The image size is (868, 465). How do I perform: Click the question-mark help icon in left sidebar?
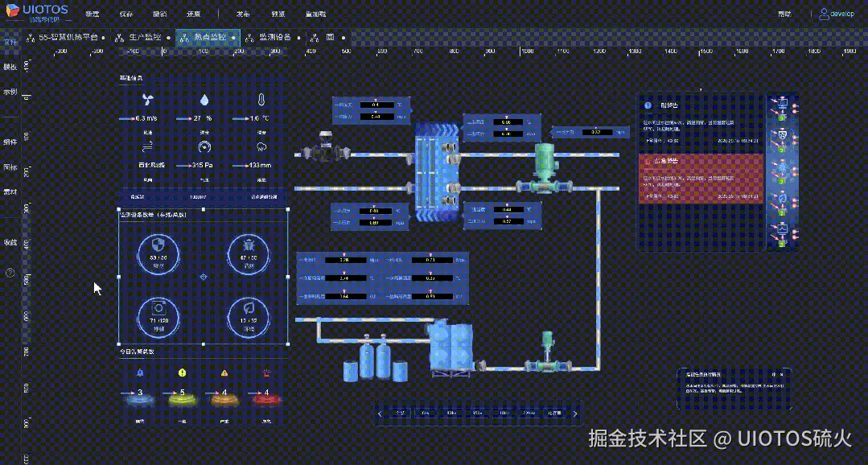pos(10,272)
